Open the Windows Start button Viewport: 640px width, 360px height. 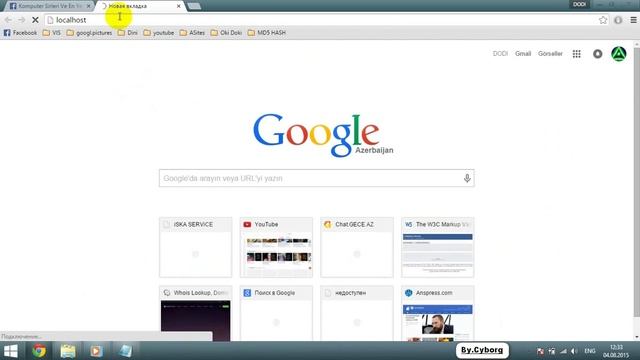[x=11, y=351]
